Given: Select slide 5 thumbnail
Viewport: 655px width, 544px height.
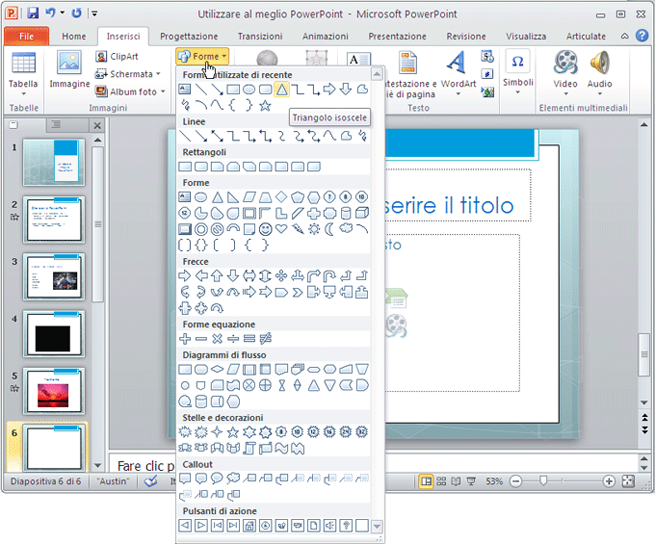Looking at the screenshot, I should [53, 391].
